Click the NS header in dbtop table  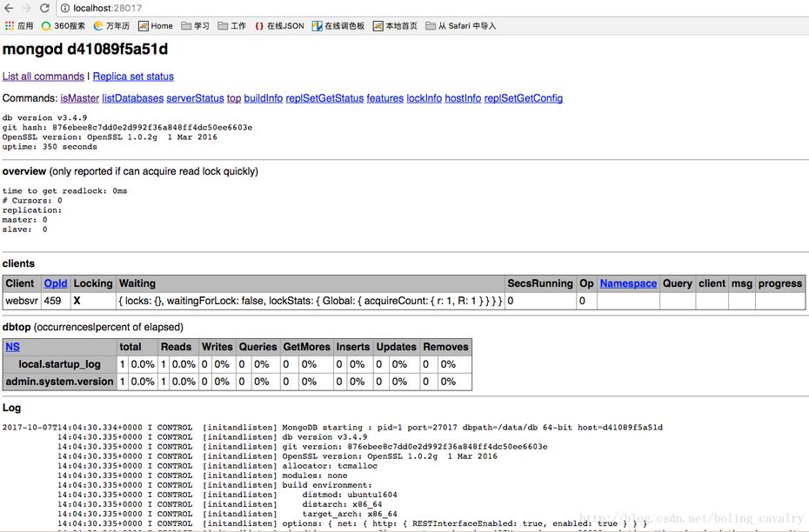click(x=12, y=347)
